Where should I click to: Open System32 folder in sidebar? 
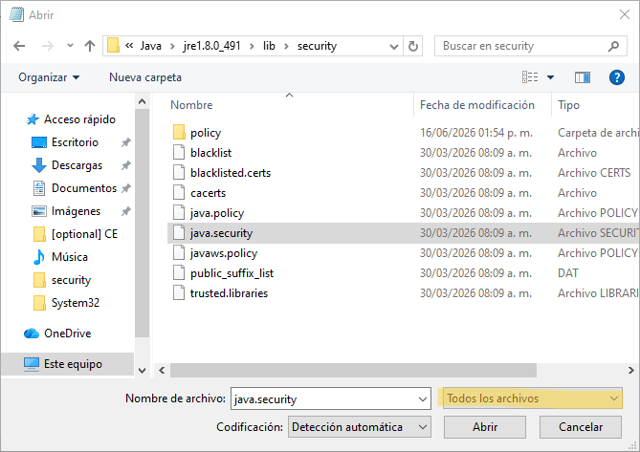(x=66, y=303)
